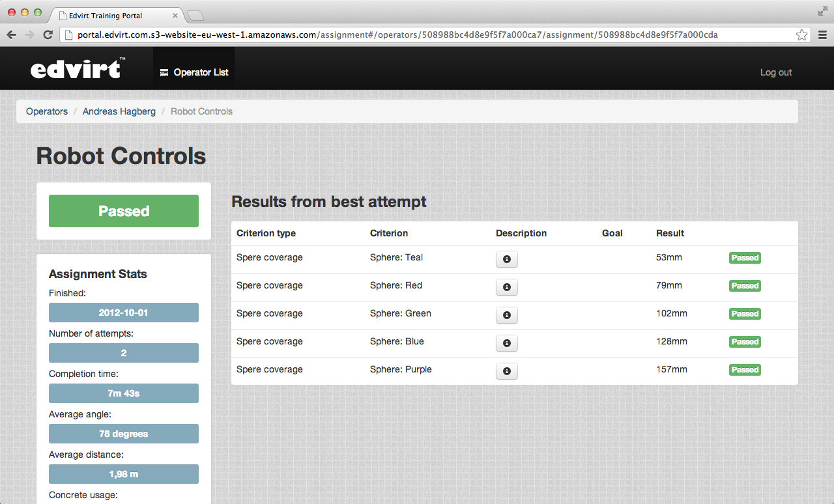Click result value 157mm
The width and height of the screenshot is (834, 504).
pyautogui.click(x=672, y=369)
